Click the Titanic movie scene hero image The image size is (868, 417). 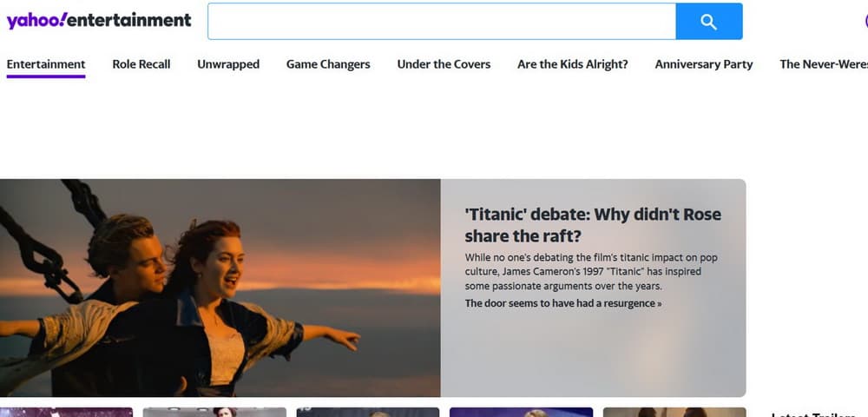[x=220, y=288]
